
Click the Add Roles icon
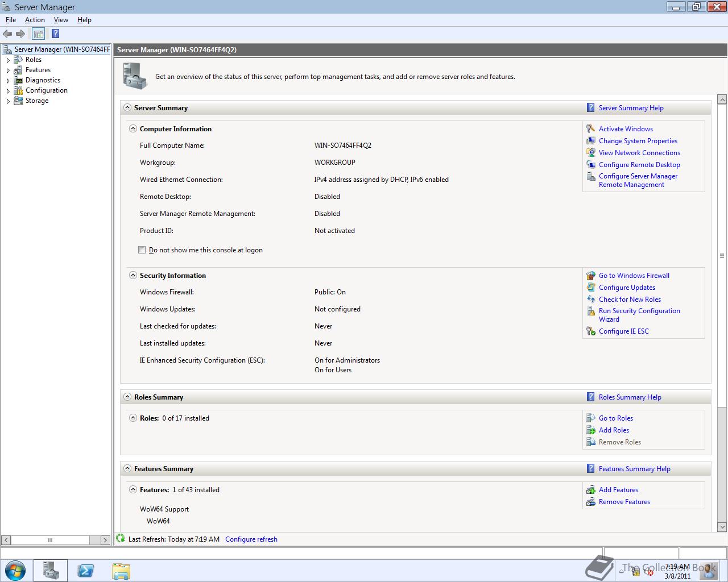[x=591, y=430]
